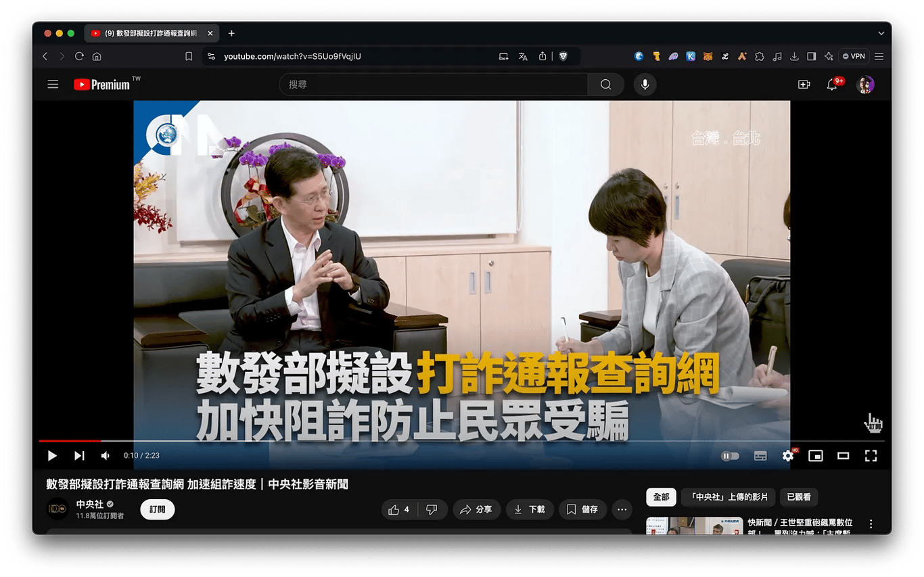This screenshot has width=924, height=577.
Task: Open the 中央社 channel name link
Action: [90, 505]
